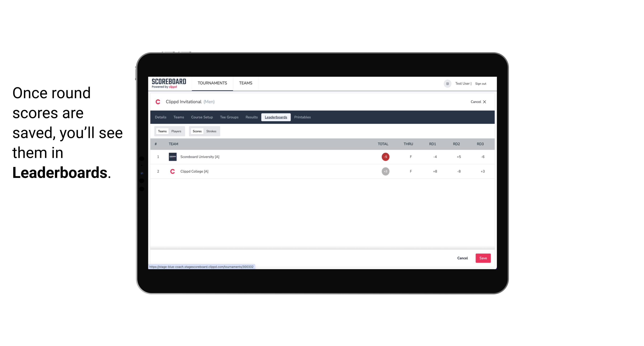Click the TOURNAMENTS navigation link
This screenshot has width=644, height=346.
click(213, 83)
